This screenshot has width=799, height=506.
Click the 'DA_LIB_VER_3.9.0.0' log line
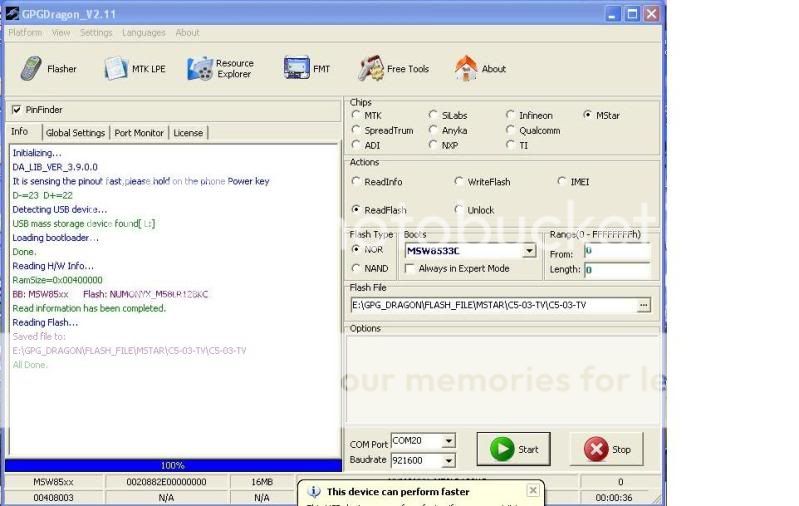(x=55, y=167)
